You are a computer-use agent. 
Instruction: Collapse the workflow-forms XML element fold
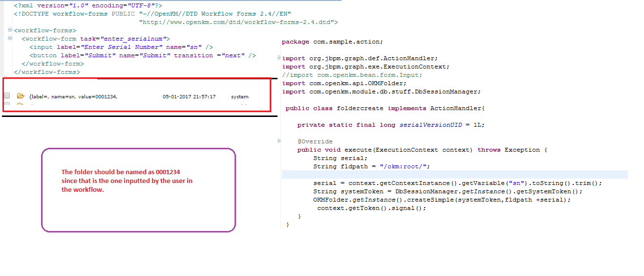point(10,30)
